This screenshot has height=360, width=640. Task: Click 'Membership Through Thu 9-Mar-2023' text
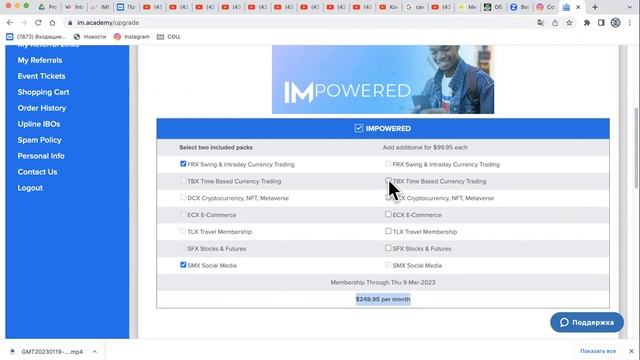[x=383, y=282]
